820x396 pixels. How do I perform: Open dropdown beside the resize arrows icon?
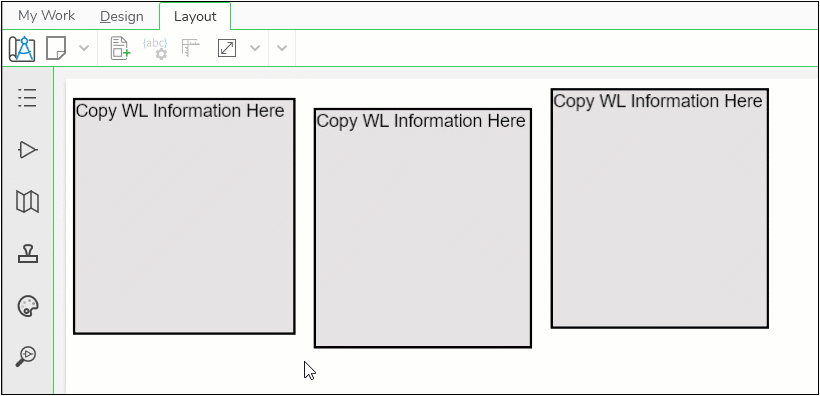click(x=255, y=48)
